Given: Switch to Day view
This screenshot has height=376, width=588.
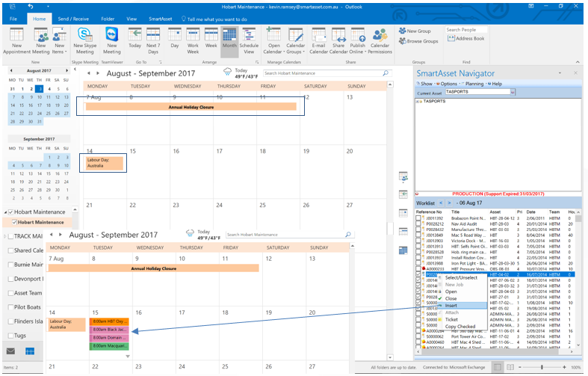Looking at the screenshot, I should pos(174,38).
